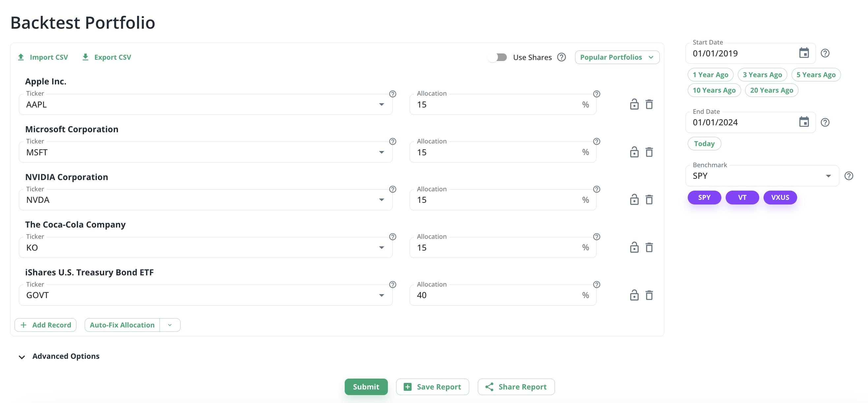The image size is (868, 403).
Task: Click the Backtest Portfolio heading
Action: click(83, 23)
